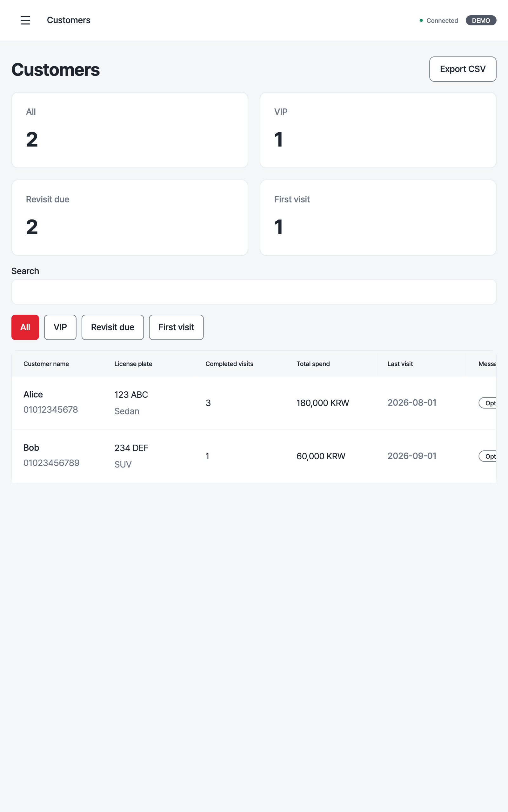Viewport: 508px width, 812px height.
Task: Focus the Search input field
Action: click(x=254, y=292)
